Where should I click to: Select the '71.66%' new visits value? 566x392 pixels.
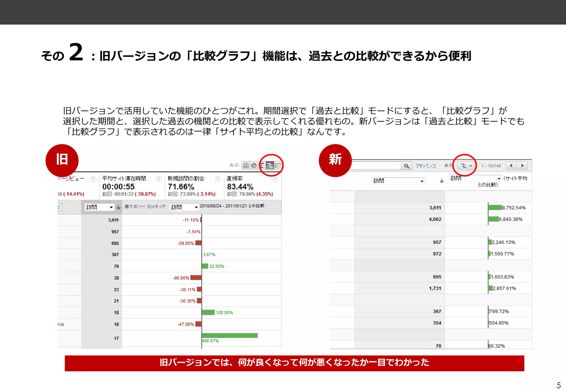pyautogui.click(x=181, y=187)
